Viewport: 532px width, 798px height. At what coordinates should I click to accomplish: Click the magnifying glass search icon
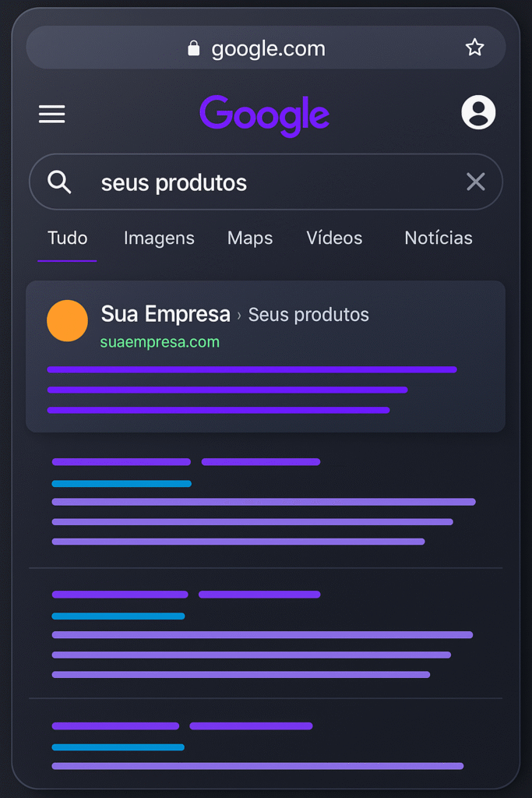point(59,182)
